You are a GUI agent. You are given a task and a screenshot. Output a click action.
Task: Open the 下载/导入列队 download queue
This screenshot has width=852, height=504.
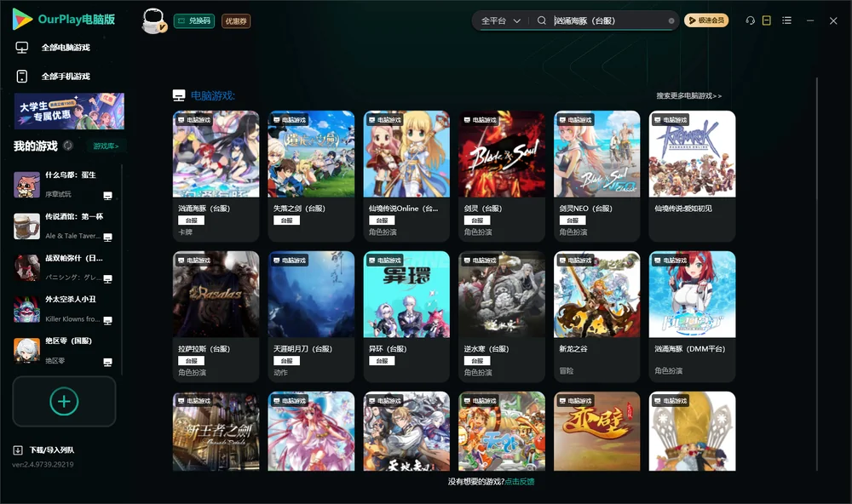click(x=43, y=450)
